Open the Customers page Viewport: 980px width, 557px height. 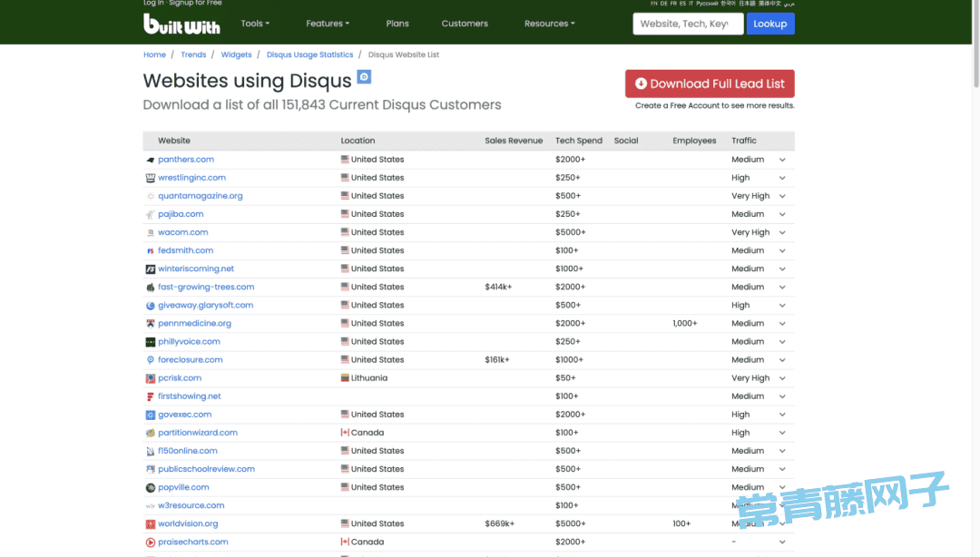(465, 24)
